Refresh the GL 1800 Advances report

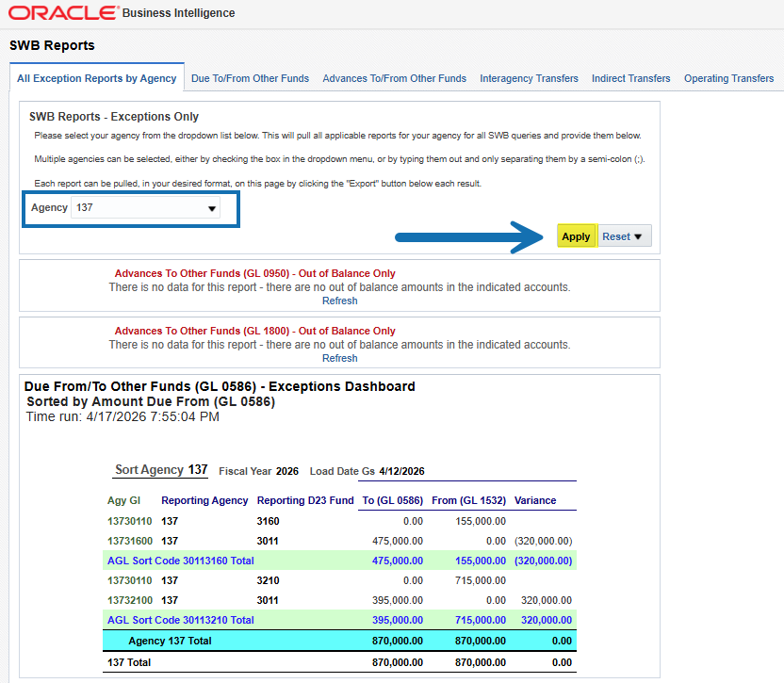pos(339,358)
